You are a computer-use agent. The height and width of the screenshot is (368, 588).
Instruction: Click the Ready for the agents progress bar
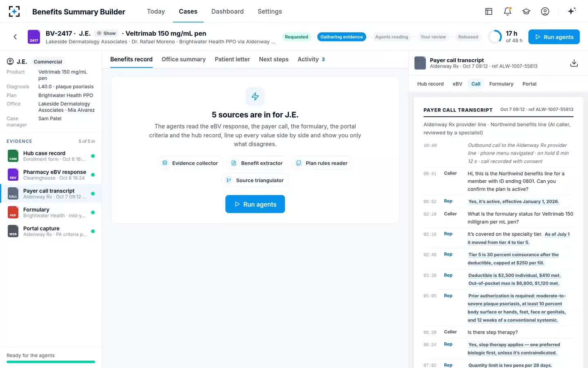coord(51,362)
